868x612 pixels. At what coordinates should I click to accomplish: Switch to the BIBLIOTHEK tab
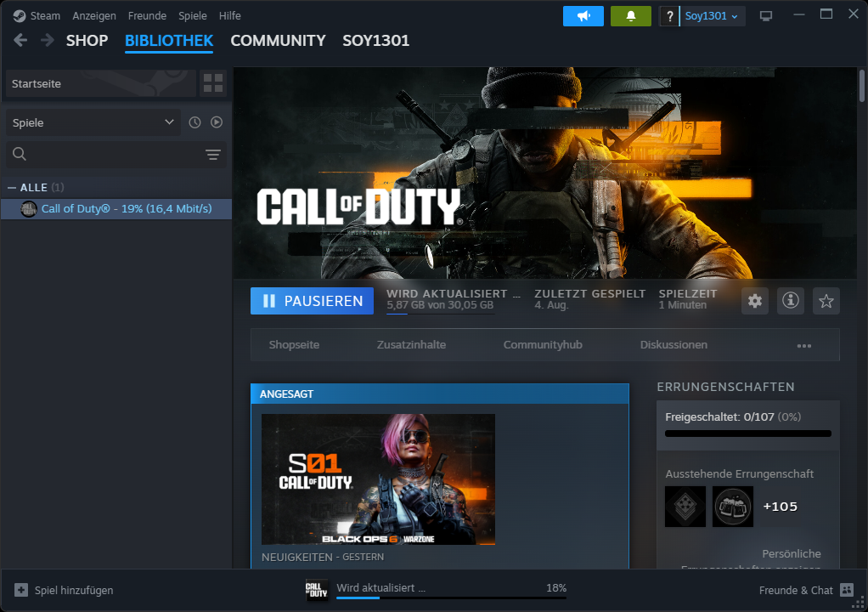tap(169, 40)
